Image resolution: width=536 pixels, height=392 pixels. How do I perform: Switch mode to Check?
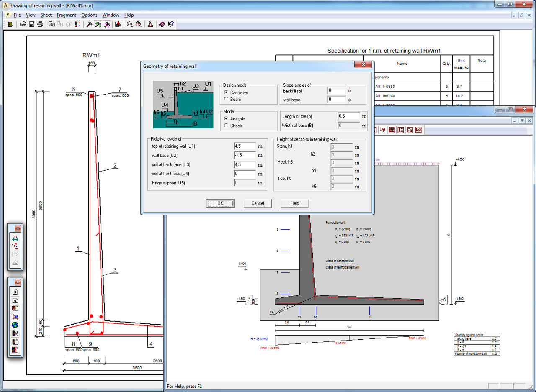coord(227,126)
